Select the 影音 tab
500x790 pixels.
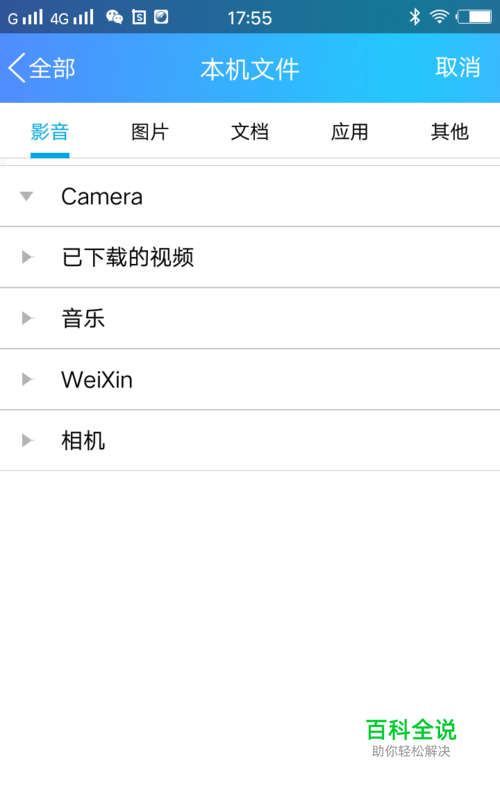tap(49, 132)
